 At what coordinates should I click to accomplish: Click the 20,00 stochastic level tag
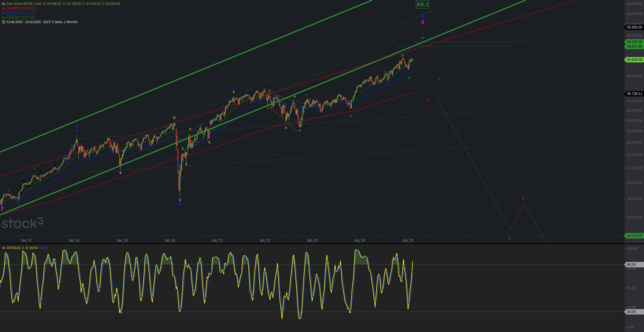pos(634,312)
